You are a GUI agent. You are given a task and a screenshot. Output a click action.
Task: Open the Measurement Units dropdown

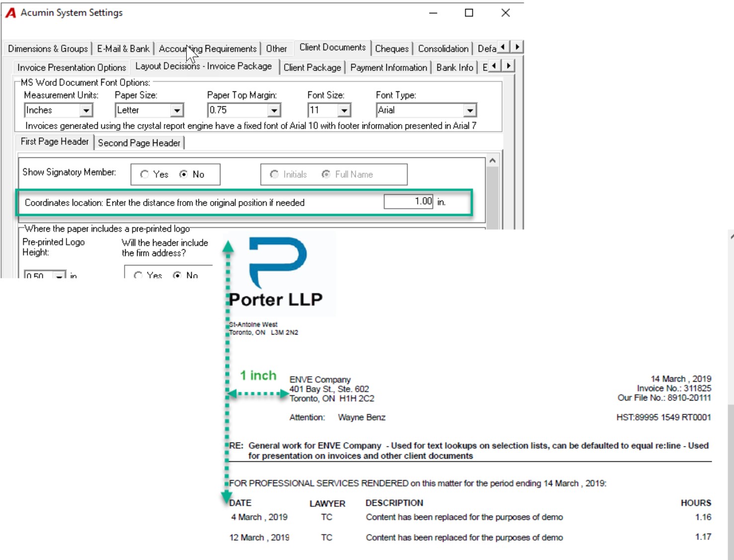coord(86,110)
